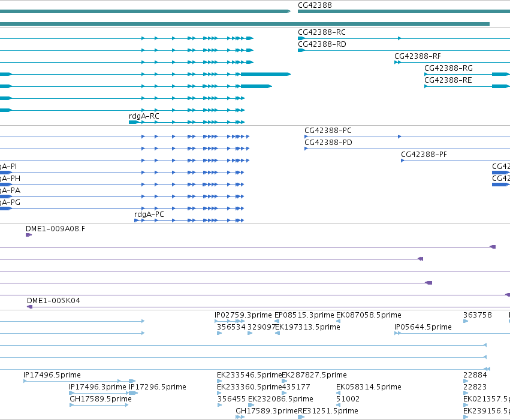Select CG42388-PC protein label
Viewport: 510px width, 420px height.
(328, 131)
